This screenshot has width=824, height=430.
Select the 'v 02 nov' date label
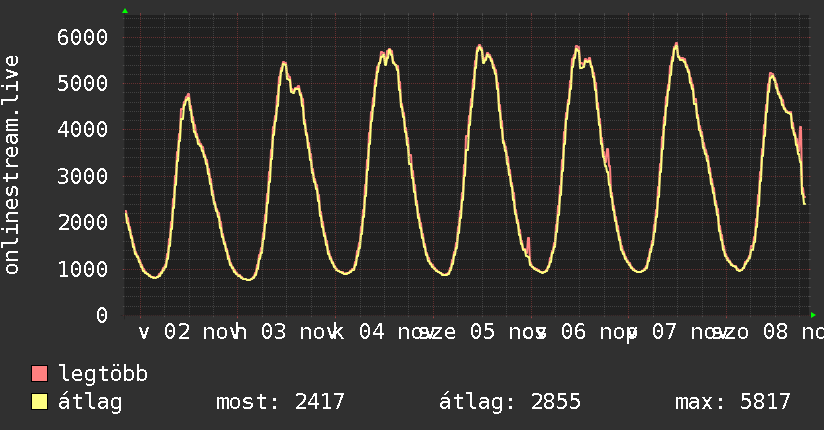coord(182,332)
